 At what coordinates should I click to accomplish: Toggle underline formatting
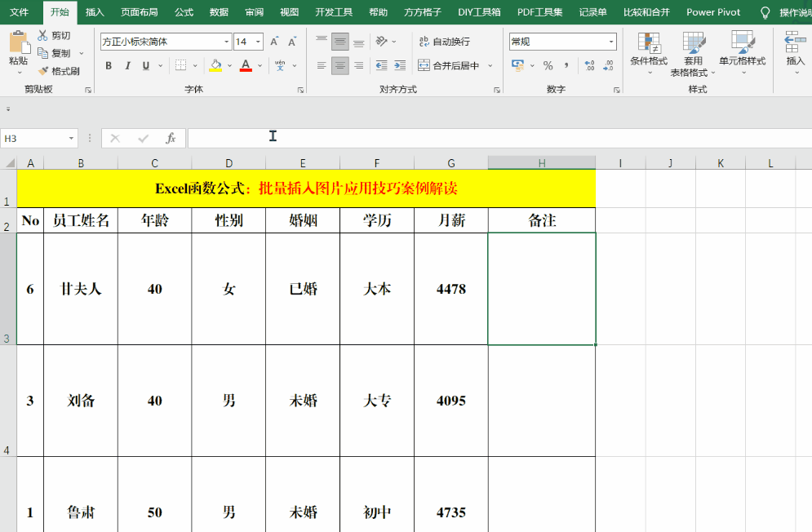(x=146, y=65)
